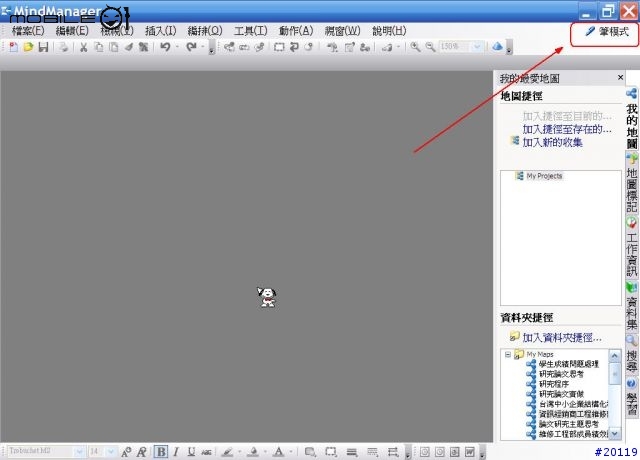Open the zoom percentage dropdown
Screen dimensions: 640x460
[x=477, y=47]
